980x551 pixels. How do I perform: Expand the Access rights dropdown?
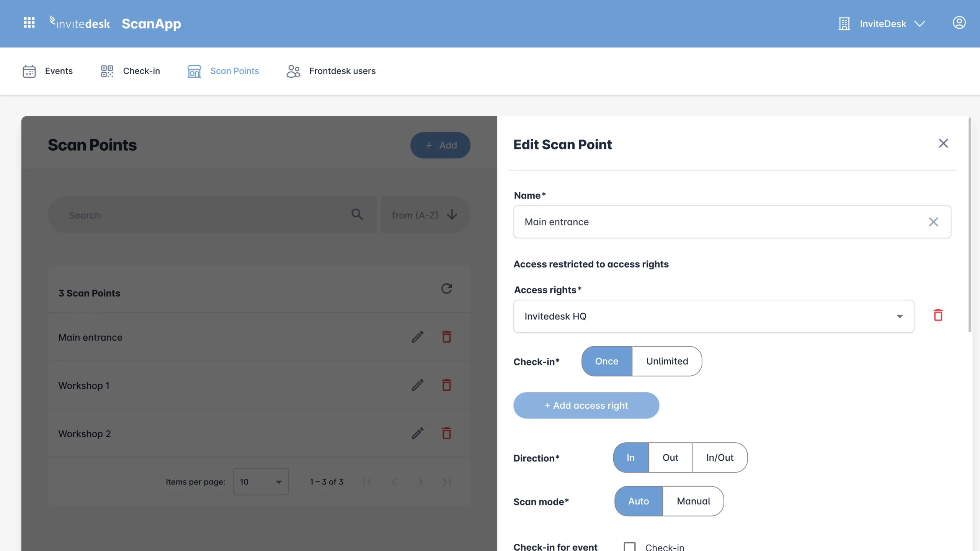[714, 316]
